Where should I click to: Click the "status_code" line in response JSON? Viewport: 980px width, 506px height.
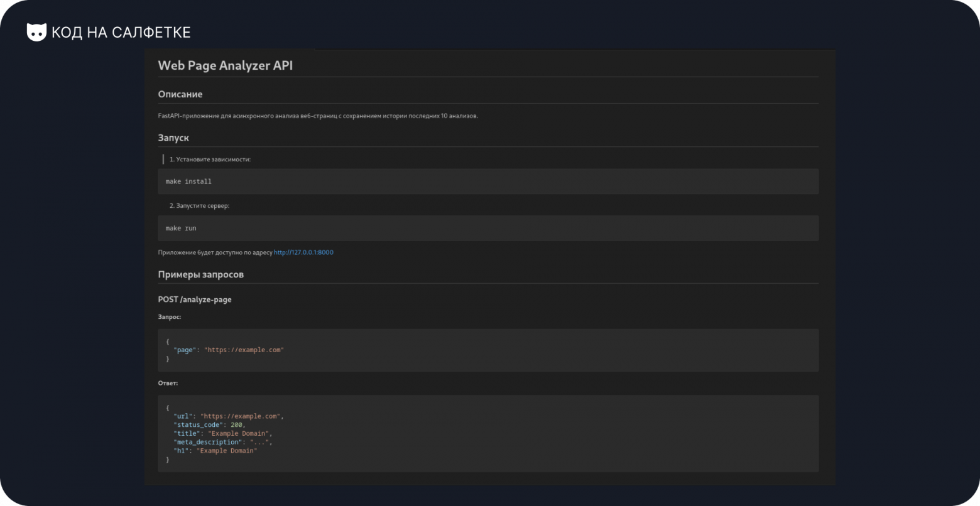pyautogui.click(x=210, y=425)
